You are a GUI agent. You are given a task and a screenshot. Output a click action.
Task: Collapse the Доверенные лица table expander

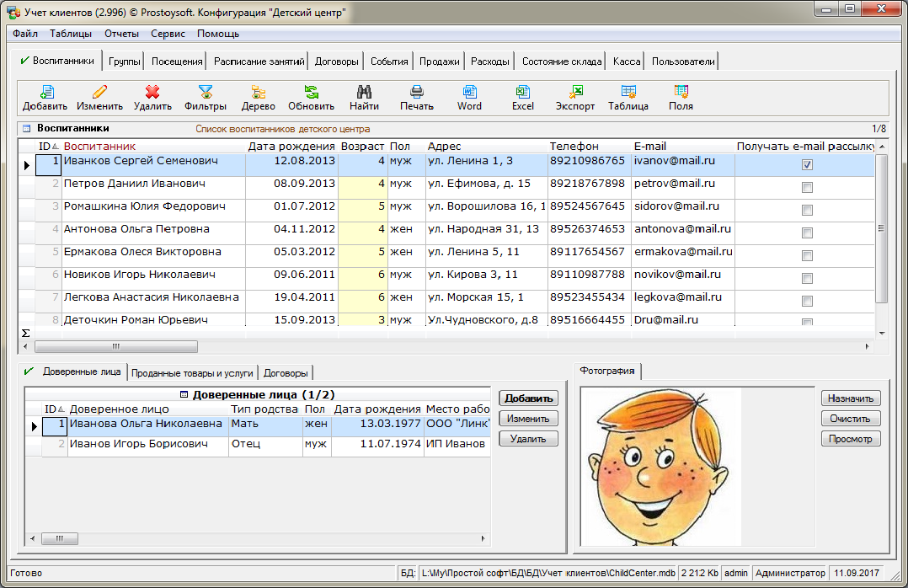click(184, 394)
